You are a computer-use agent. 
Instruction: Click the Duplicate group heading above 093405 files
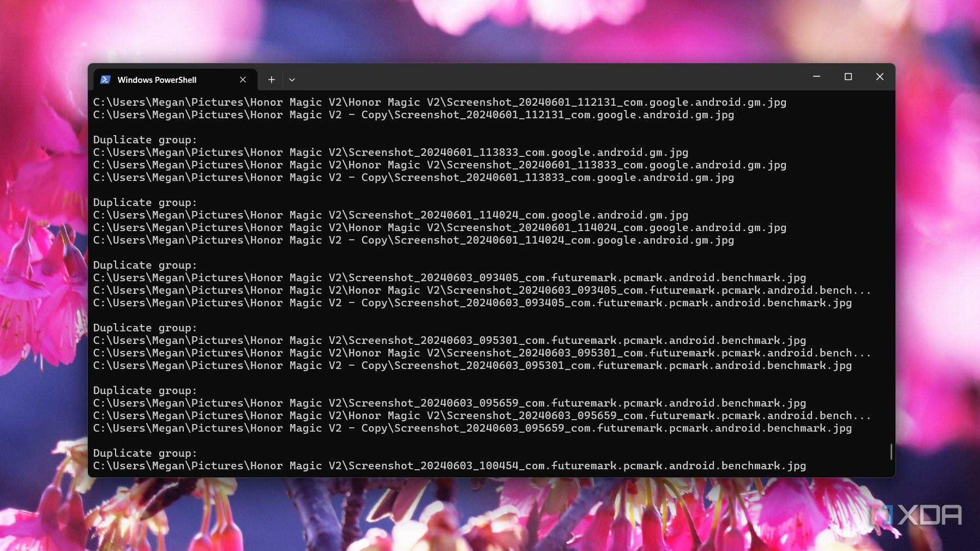pyautogui.click(x=145, y=265)
